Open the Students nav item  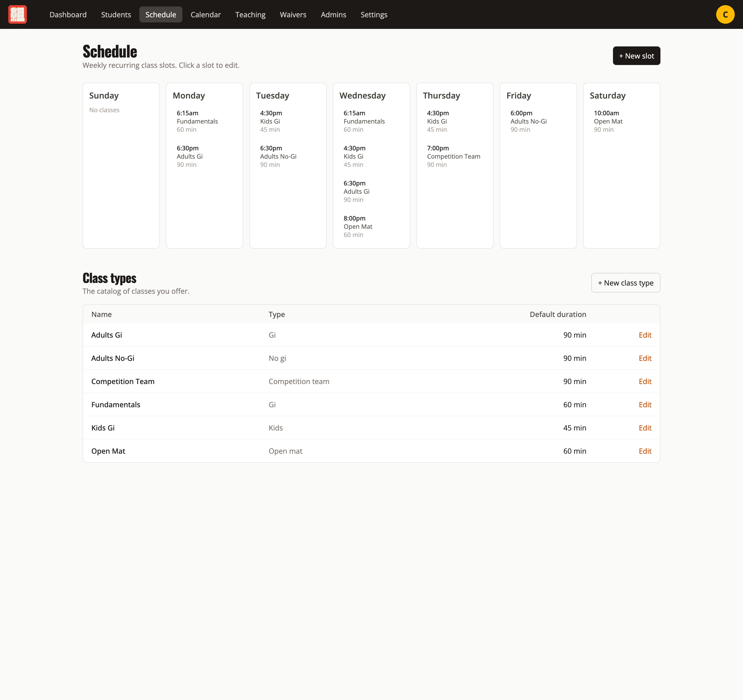click(116, 15)
